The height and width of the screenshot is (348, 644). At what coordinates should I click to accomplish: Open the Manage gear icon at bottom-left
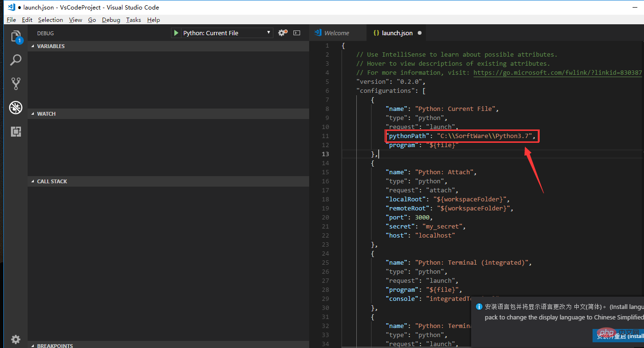tap(16, 339)
